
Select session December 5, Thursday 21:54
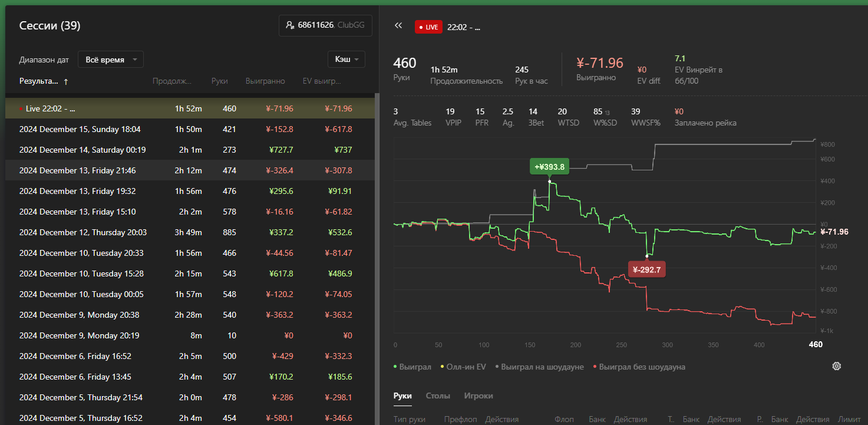[190, 397]
